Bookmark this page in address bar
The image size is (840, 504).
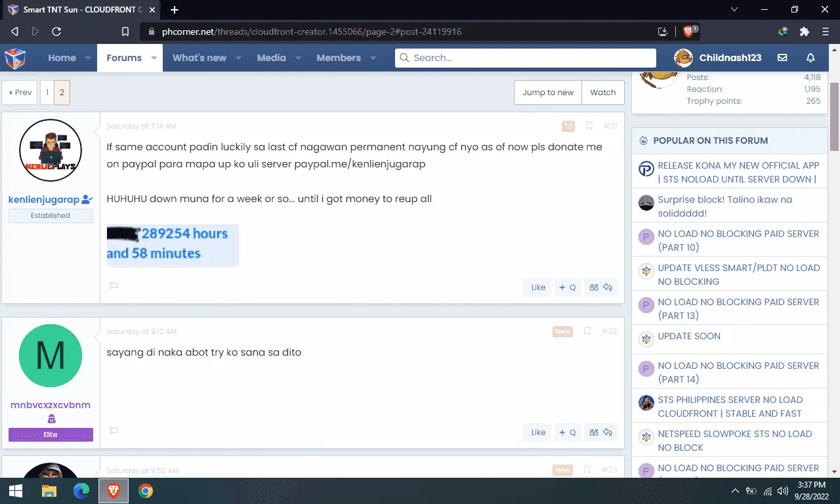[125, 31]
